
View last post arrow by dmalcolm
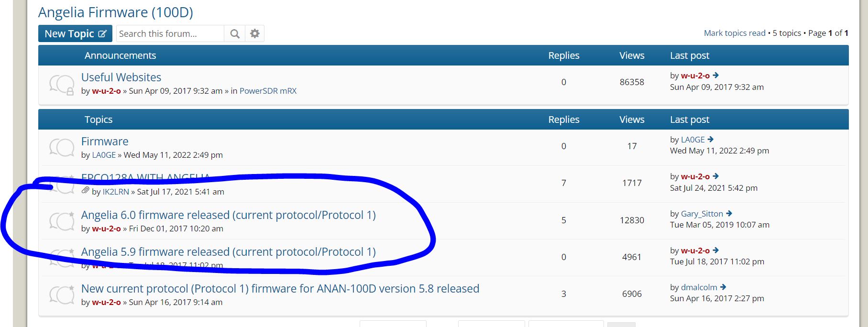723,287
